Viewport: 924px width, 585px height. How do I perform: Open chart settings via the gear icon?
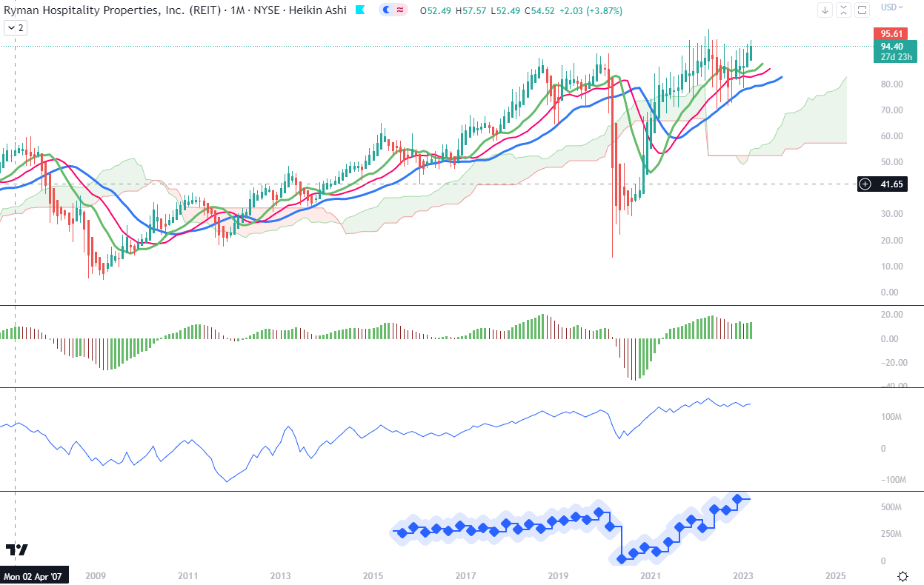pos(903,576)
